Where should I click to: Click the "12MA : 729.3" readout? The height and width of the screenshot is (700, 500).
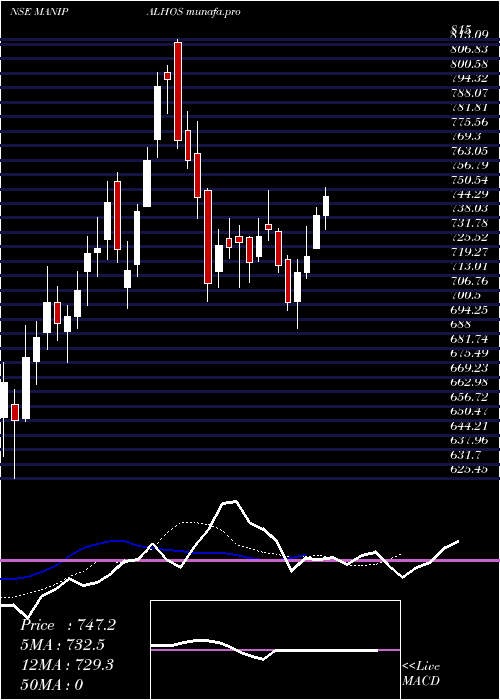click(67, 665)
